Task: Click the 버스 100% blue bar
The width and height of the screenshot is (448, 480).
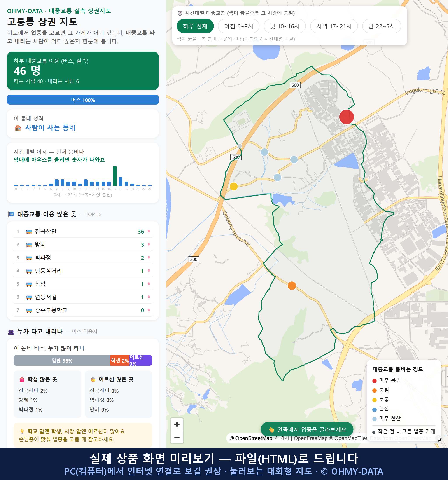Action: 83,100
